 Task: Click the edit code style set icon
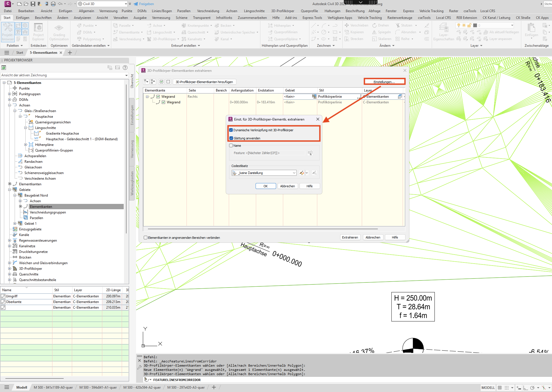tap(302, 173)
